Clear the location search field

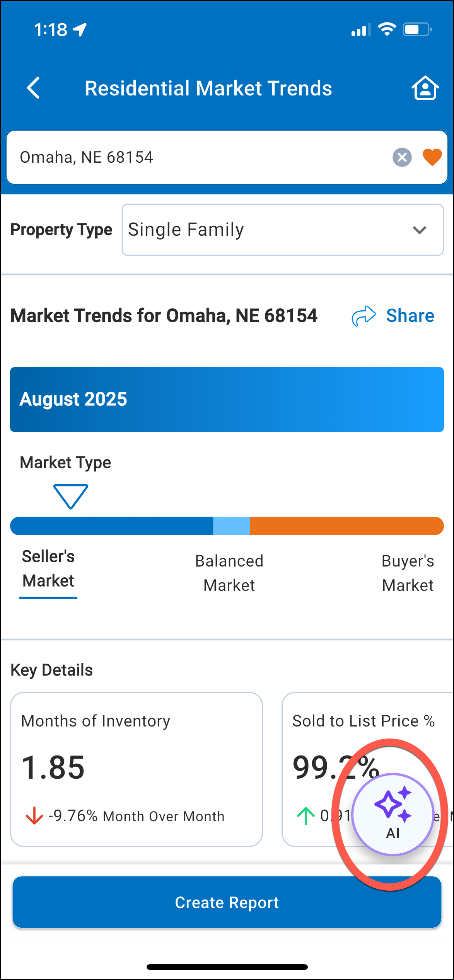tap(402, 157)
